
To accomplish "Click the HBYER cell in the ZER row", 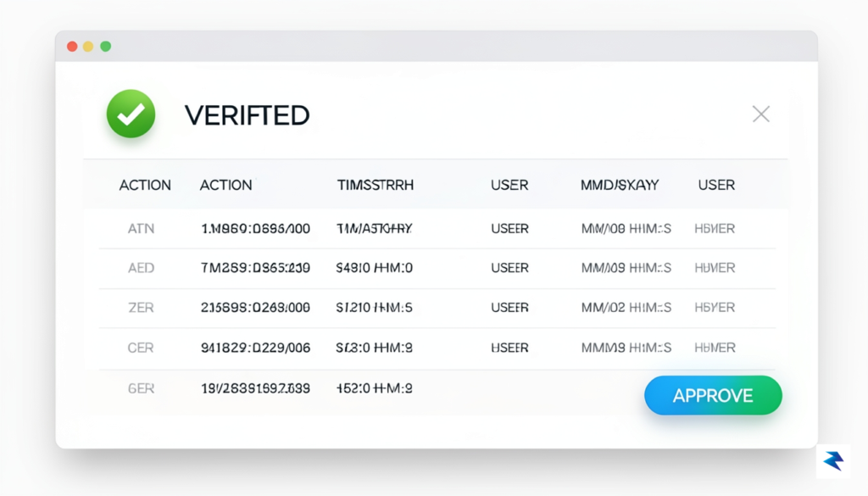I will coord(715,308).
